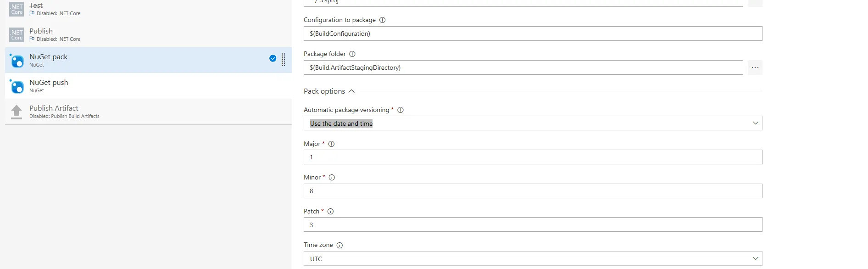Click the Minor field info icon
The image size is (868, 269).
click(332, 178)
